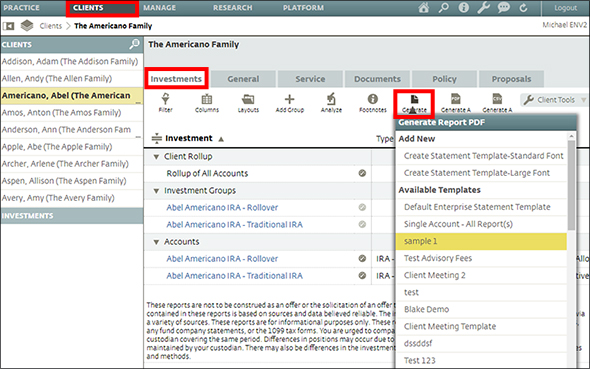Click the Generate A PDF icon

[x=456, y=103]
